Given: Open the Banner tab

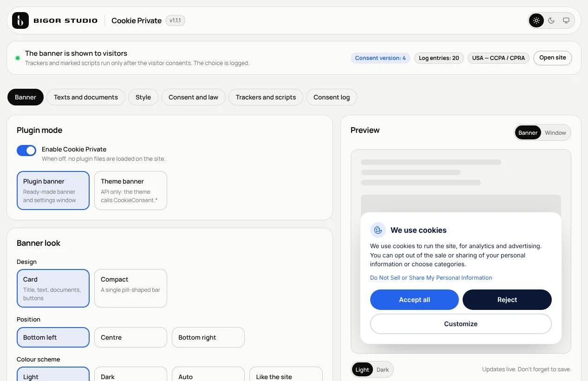Looking at the screenshot, I should [x=26, y=97].
